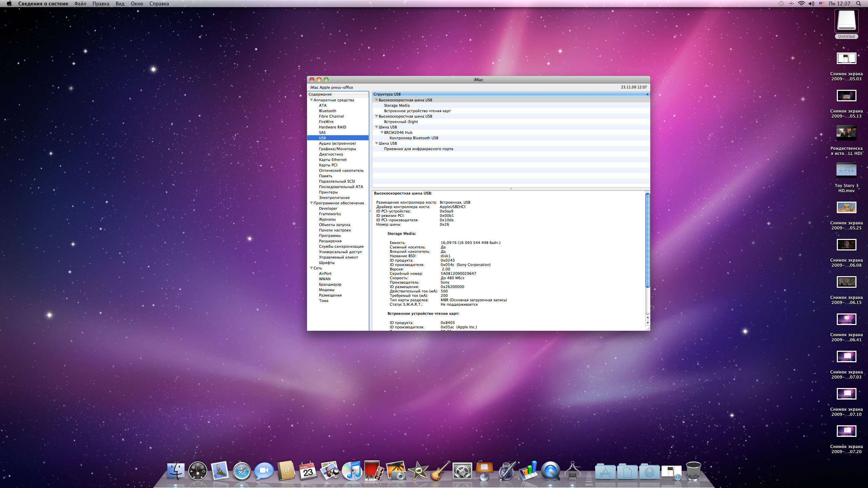
Task: Open the Окно menu
Action: [x=137, y=4]
